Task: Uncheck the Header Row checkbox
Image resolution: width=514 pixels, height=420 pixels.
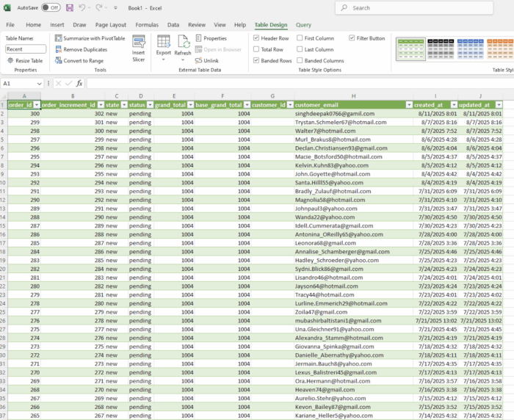Action: (x=256, y=38)
